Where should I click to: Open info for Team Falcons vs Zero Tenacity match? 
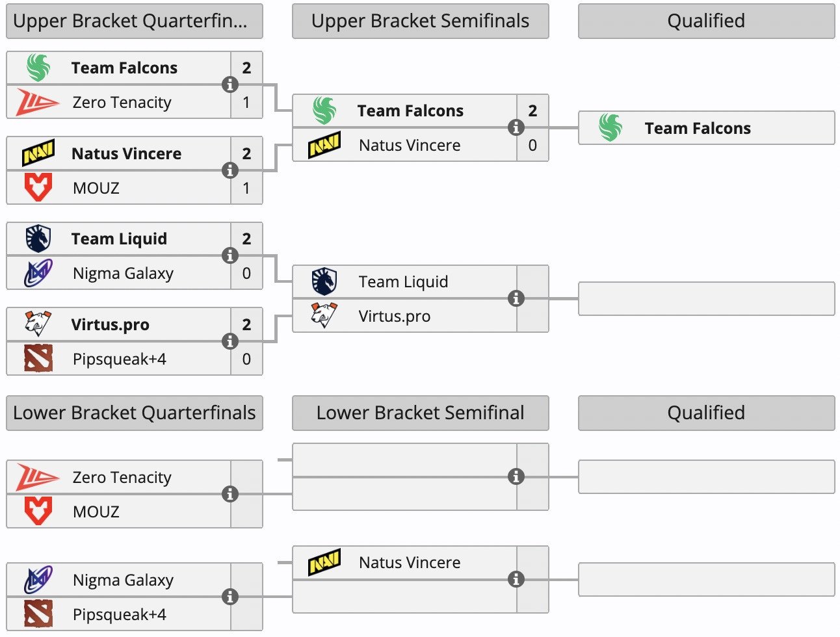point(230,84)
